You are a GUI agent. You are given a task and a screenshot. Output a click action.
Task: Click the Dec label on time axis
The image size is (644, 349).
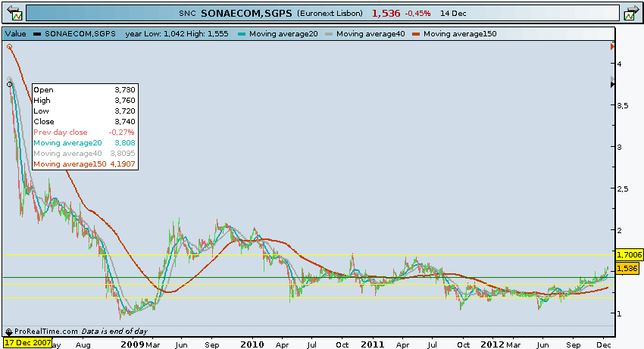[x=604, y=345]
